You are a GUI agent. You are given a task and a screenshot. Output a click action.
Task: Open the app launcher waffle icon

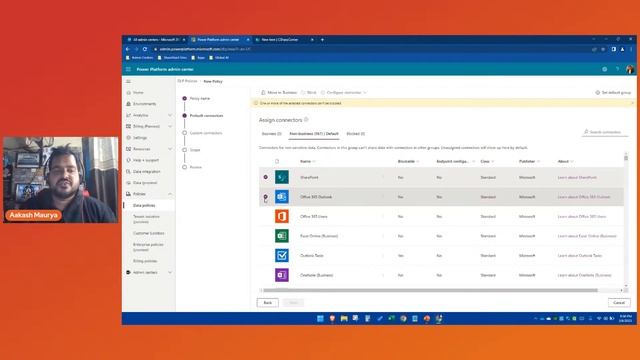click(x=128, y=69)
